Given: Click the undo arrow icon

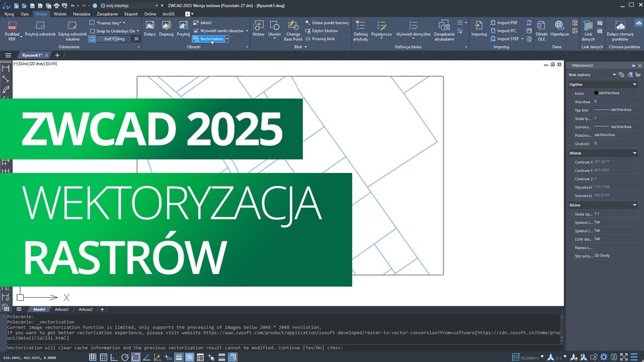Looking at the screenshot, I should coord(72,5).
